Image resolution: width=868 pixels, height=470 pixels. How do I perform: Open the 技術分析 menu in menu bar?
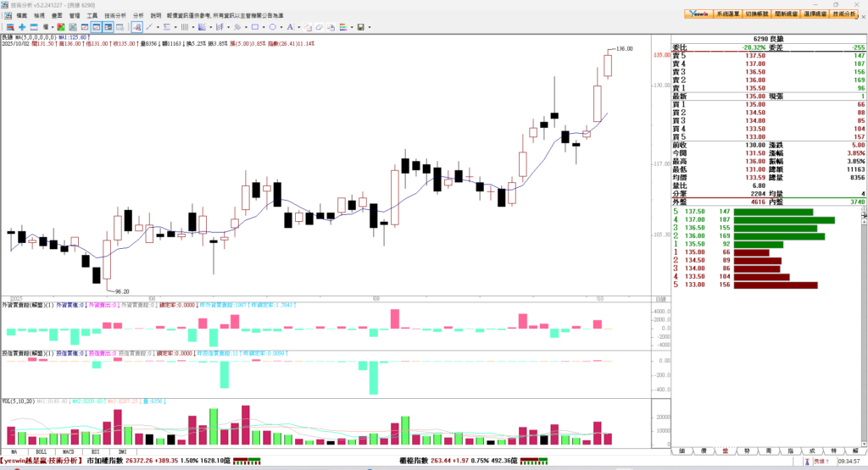pyautogui.click(x=114, y=15)
